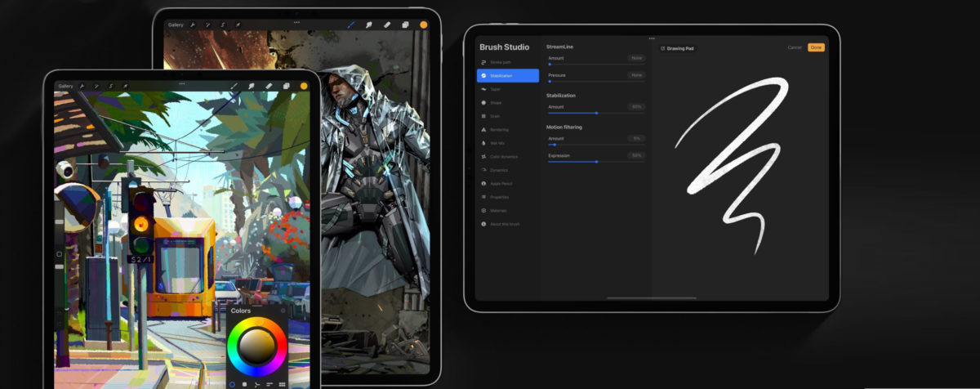Screen dimensions: 980x389
Task: Open Materials in Brush Studio
Action: pos(508,210)
